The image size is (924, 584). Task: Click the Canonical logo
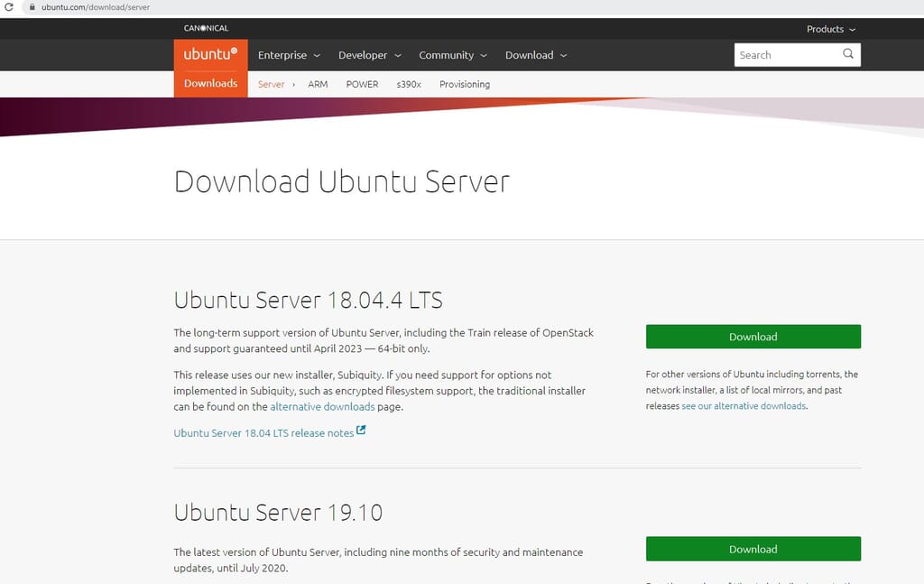[206, 28]
